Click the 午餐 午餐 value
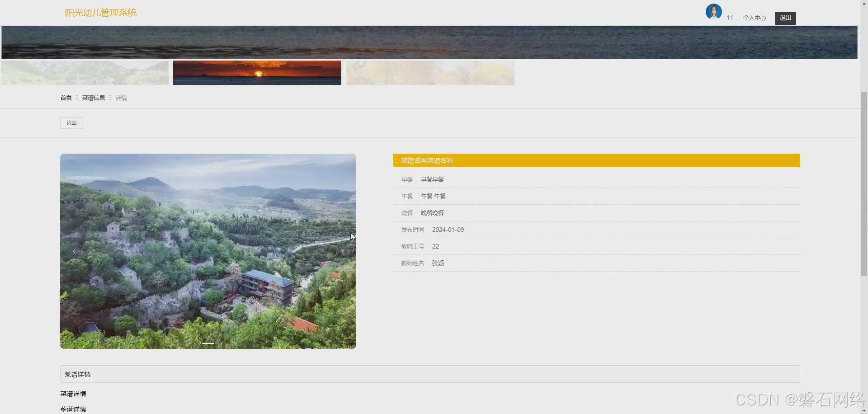The image size is (868, 414). (x=433, y=196)
